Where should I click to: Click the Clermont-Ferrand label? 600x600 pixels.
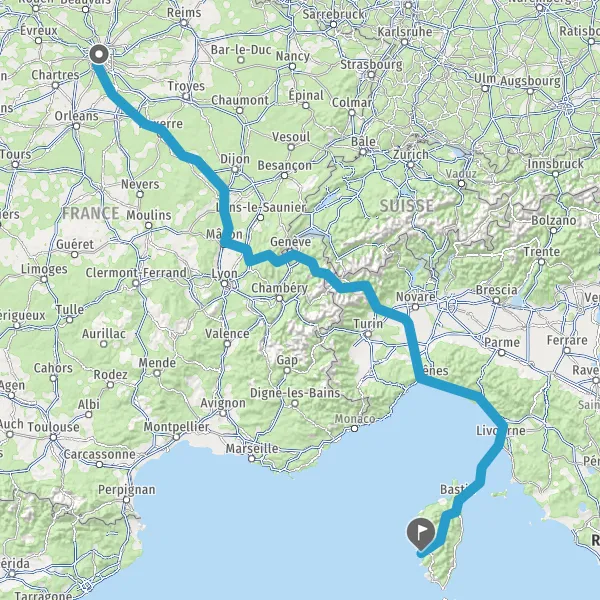pyautogui.click(x=136, y=273)
